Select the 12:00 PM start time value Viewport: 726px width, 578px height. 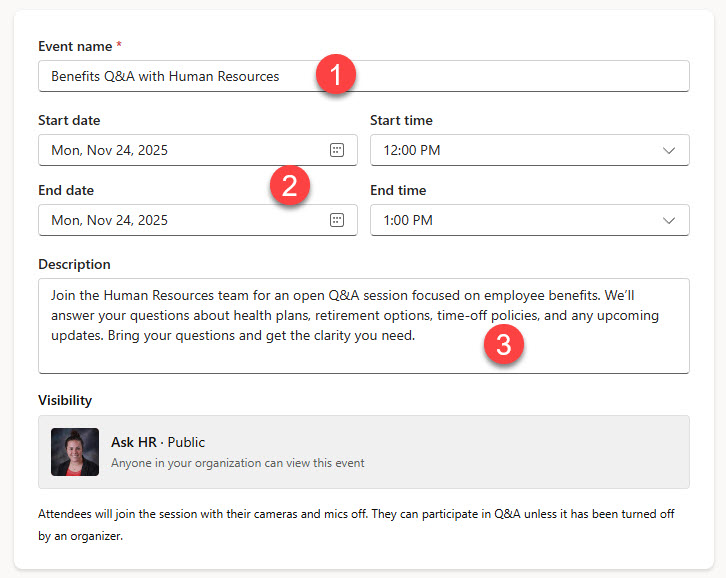pos(412,150)
